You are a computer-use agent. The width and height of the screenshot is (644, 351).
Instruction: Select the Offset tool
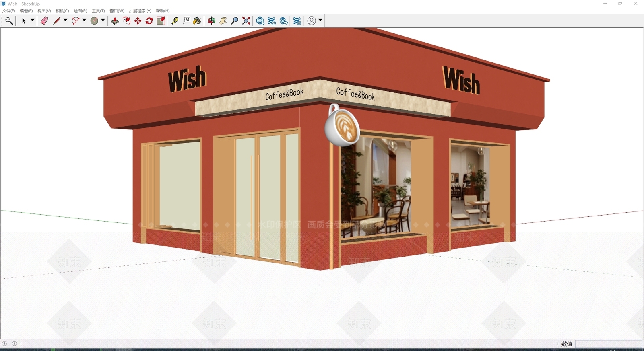coord(126,21)
